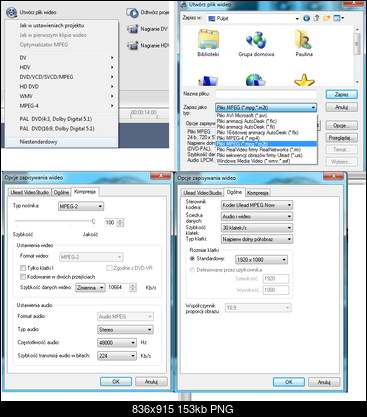Open the Zmienna data rate dropdown
Image resolution: width=367 pixels, height=417 pixels.
click(x=90, y=287)
